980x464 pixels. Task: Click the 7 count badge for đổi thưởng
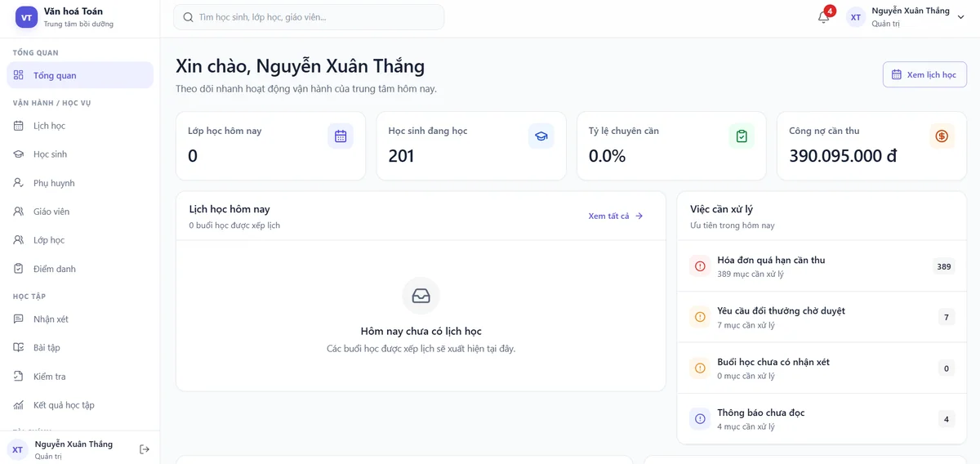(x=947, y=317)
